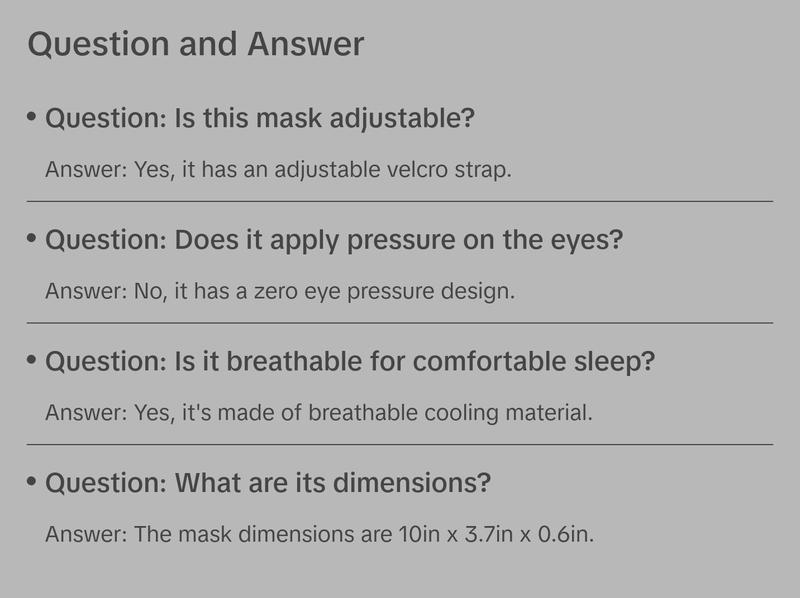Click the bullet next to the breathable question

[x=32, y=361]
